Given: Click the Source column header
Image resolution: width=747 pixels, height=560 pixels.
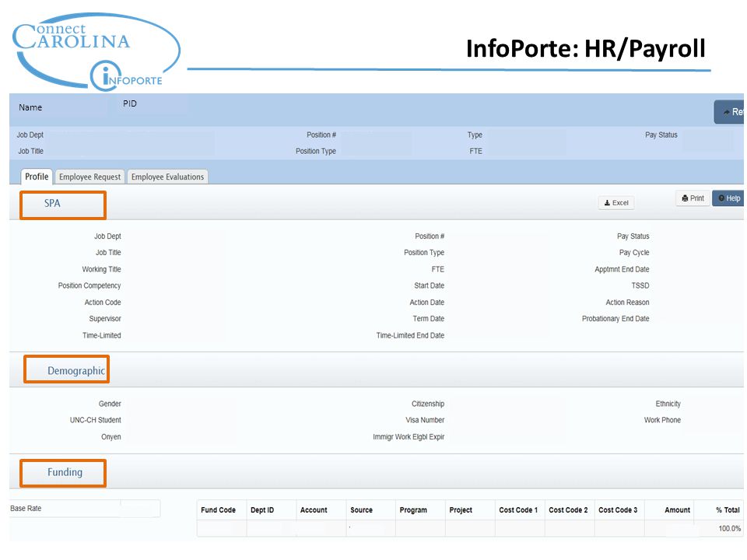Looking at the screenshot, I should point(362,510).
